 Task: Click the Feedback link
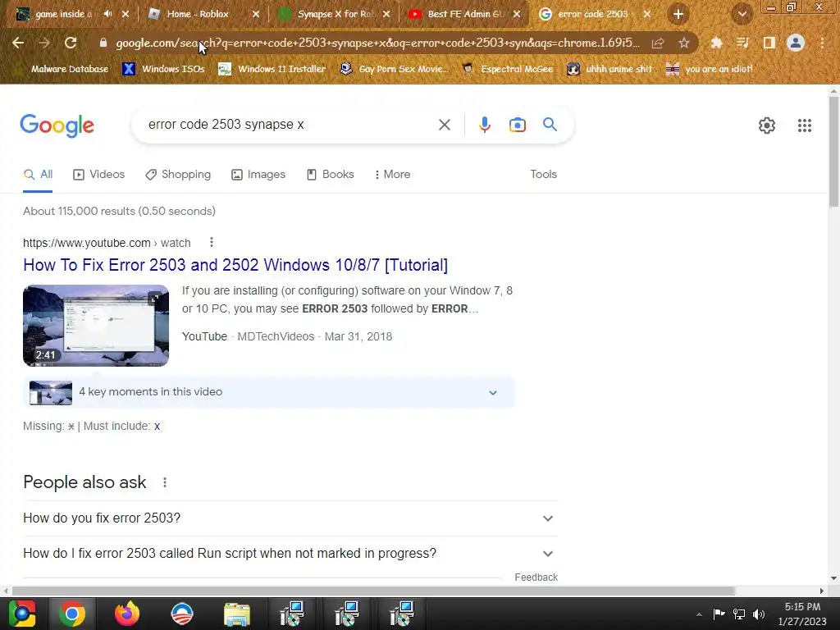pyautogui.click(x=536, y=577)
